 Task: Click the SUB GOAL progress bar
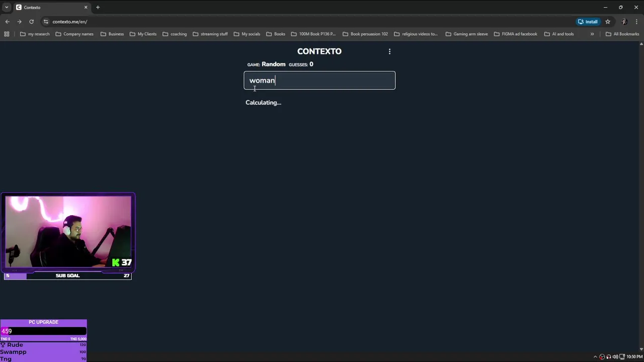click(x=67, y=276)
